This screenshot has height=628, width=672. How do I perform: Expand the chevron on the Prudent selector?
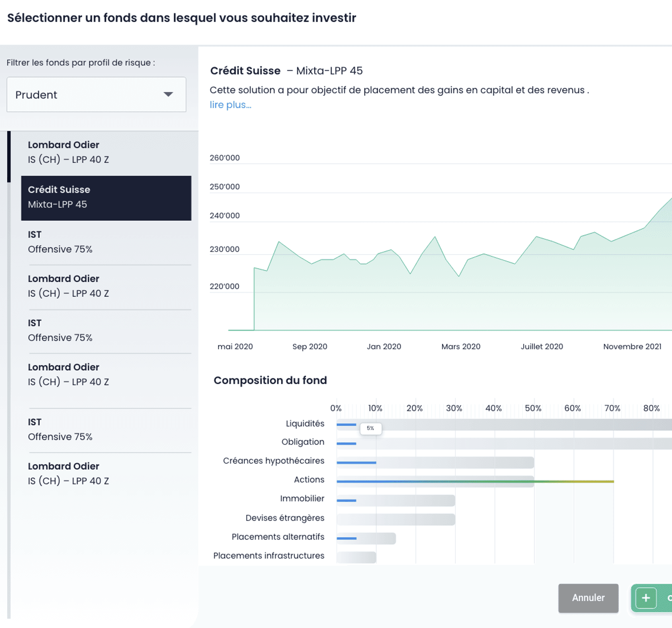(168, 95)
